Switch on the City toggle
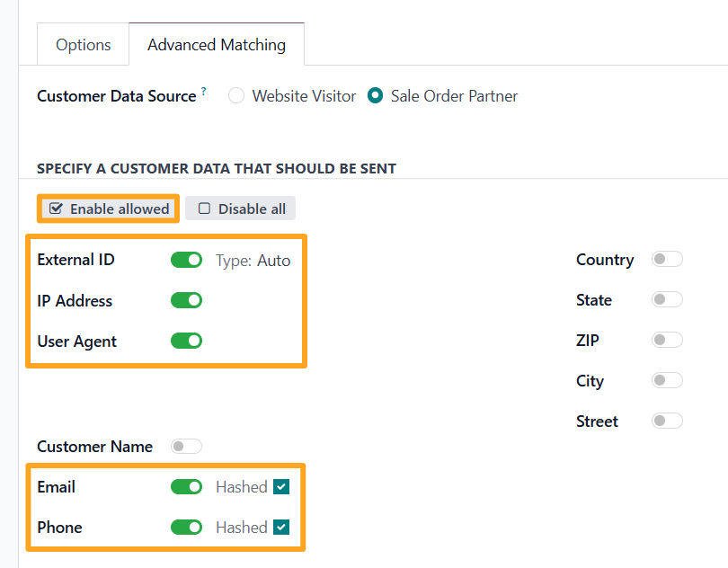This screenshot has height=568, width=728. (667, 381)
